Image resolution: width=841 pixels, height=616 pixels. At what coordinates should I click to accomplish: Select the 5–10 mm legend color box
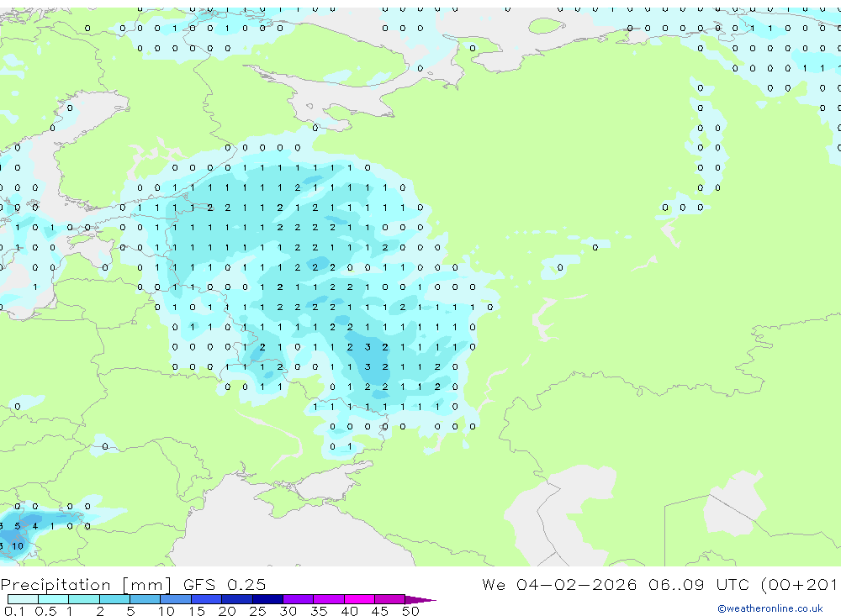click(145, 599)
